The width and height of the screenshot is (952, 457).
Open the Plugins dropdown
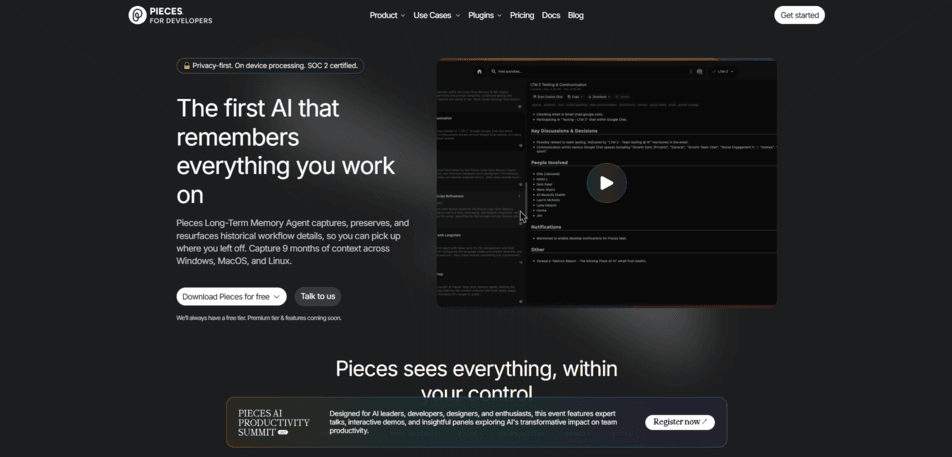point(485,15)
